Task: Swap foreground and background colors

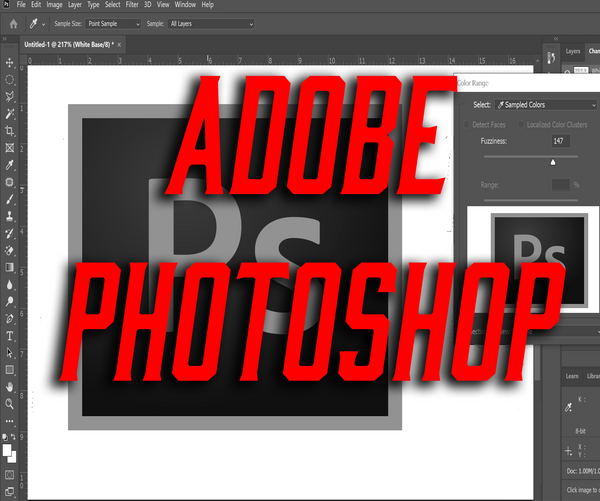Action: [13, 437]
